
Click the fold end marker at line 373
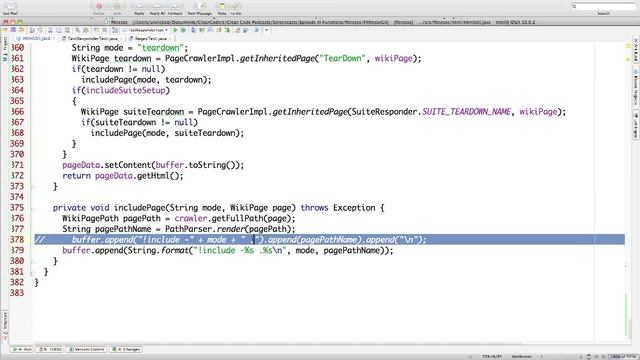(33, 187)
